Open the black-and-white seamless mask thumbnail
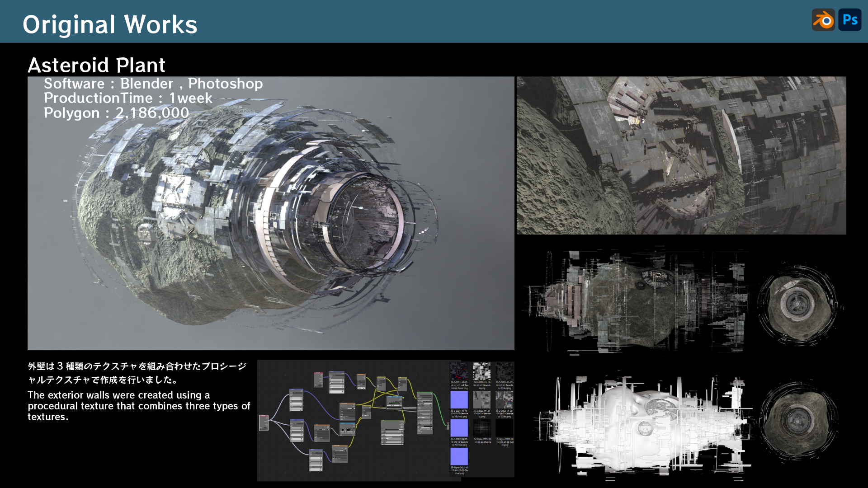 tap(481, 371)
